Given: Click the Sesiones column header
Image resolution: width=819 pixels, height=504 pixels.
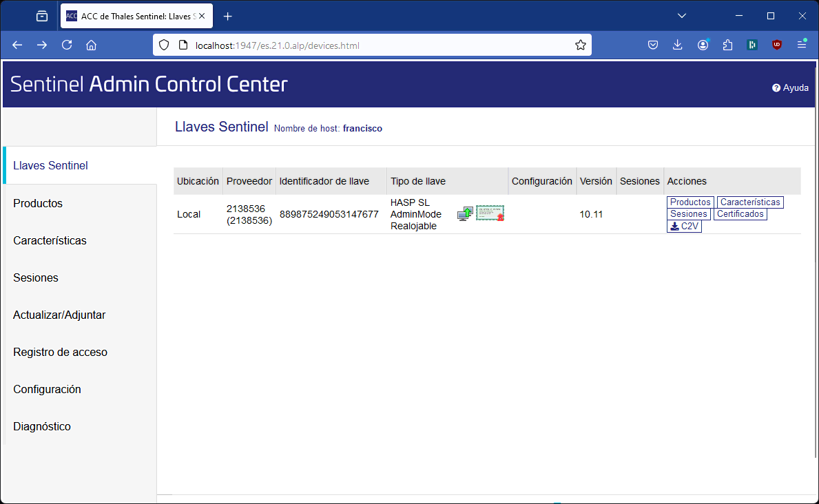Looking at the screenshot, I should click(x=640, y=181).
